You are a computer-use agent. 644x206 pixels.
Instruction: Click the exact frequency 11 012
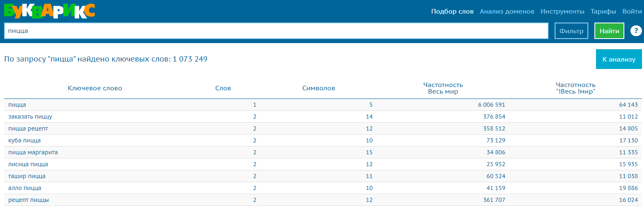point(628,117)
